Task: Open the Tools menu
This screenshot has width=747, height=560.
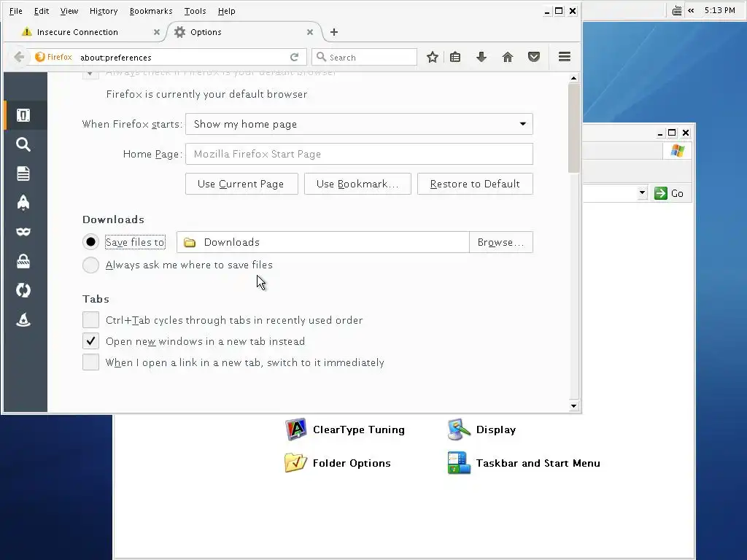Action: click(196, 11)
